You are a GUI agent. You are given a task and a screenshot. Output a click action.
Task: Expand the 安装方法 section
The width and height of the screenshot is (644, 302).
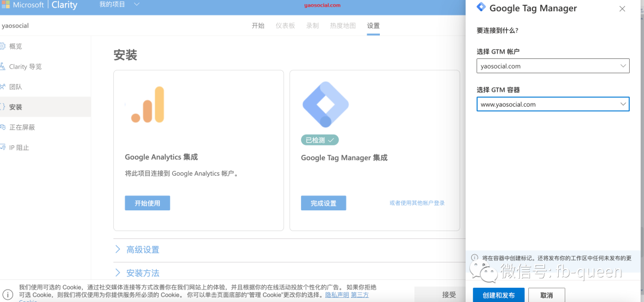pyautogui.click(x=143, y=273)
